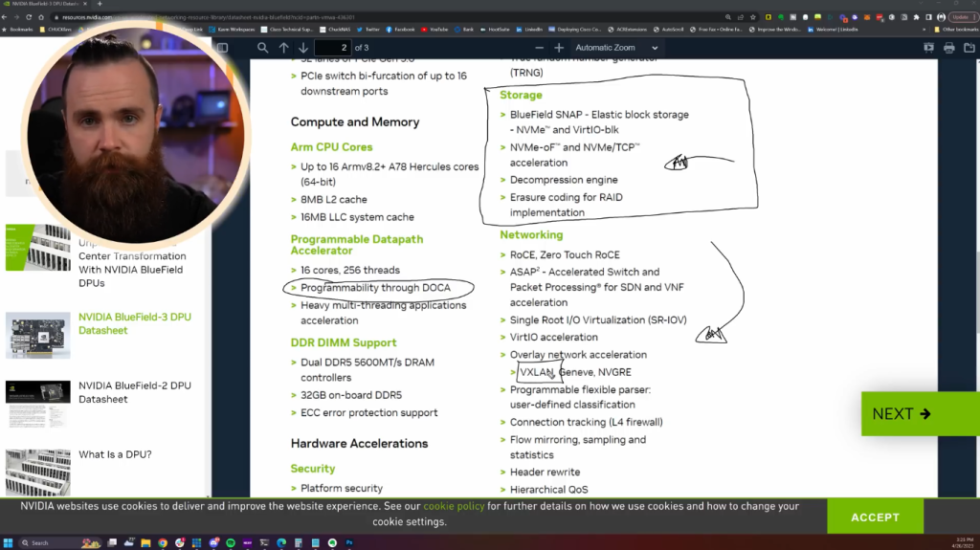This screenshot has width=980, height=550.
Task: Open a new browser tab
Action: (100, 4)
